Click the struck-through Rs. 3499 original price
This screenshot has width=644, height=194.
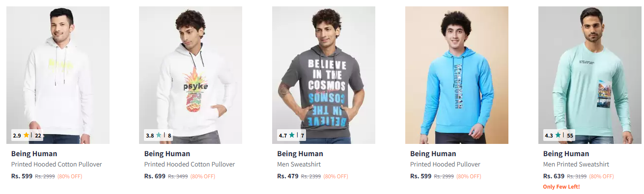coord(178,176)
